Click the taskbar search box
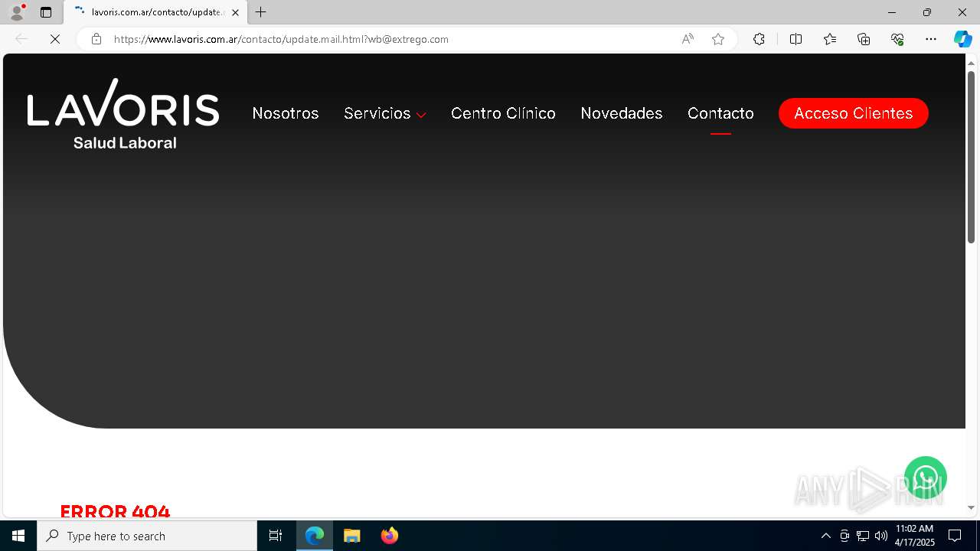This screenshot has width=980, height=551. [x=147, y=536]
